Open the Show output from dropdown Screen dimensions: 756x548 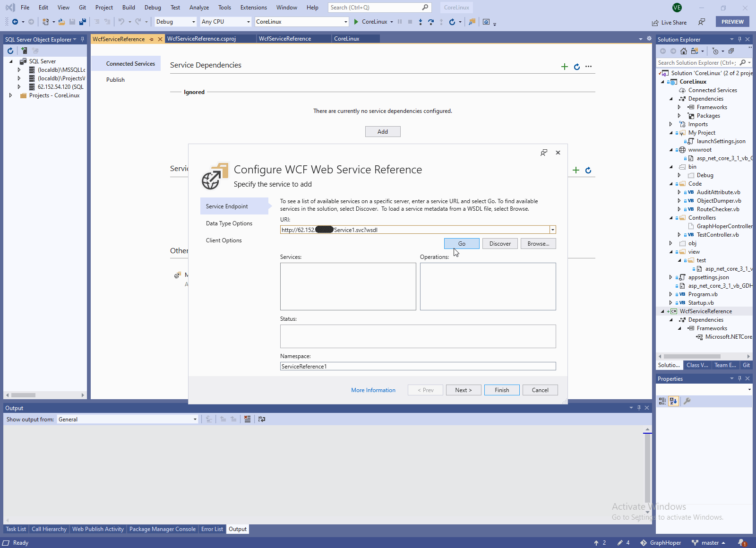pos(195,420)
